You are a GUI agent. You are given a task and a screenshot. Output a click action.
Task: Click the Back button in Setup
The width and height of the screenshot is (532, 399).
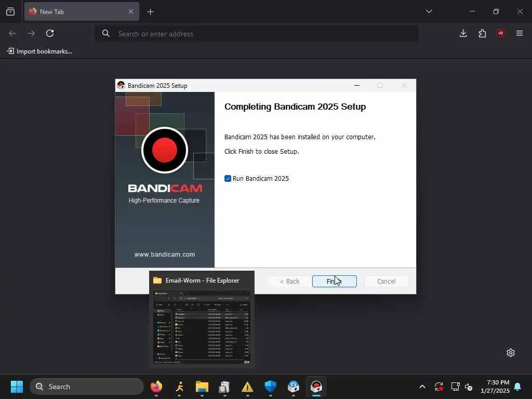(x=289, y=281)
